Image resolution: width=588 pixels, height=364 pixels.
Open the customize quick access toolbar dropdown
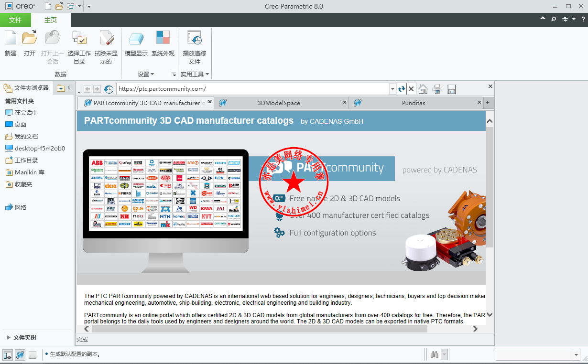tap(89, 6)
